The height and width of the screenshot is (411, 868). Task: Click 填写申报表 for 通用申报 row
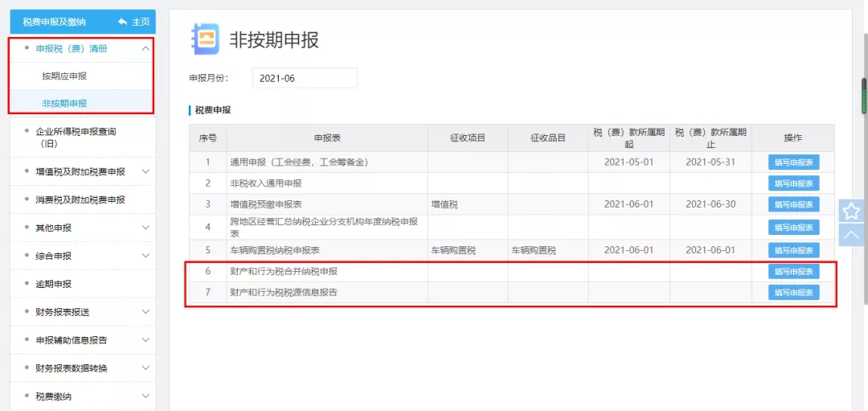click(792, 162)
